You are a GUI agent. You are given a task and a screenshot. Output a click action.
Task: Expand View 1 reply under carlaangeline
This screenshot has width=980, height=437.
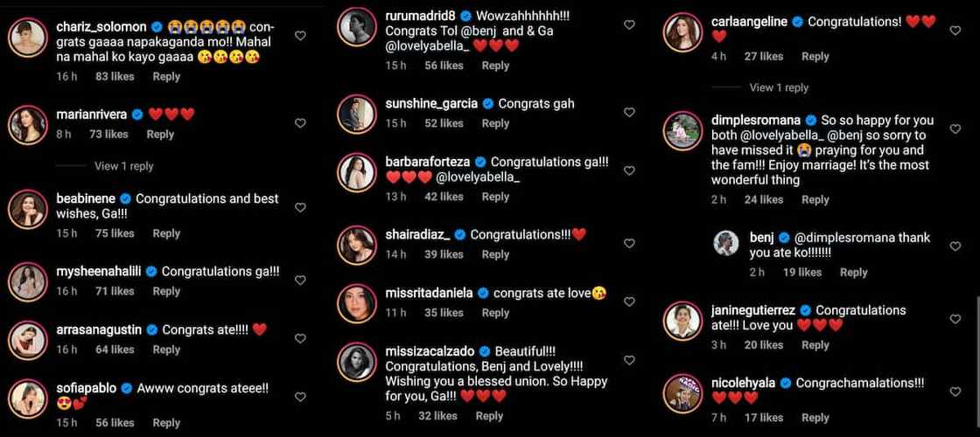pyautogui.click(x=779, y=88)
